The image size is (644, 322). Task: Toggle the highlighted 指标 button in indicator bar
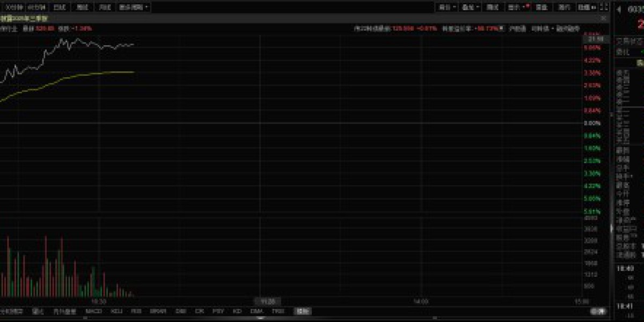coord(302,311)
